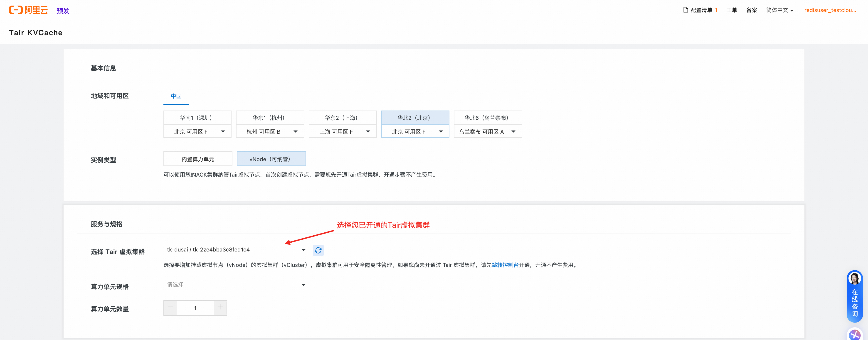Choose region 华北6（乌兰察布）

(x=488, y=118)
